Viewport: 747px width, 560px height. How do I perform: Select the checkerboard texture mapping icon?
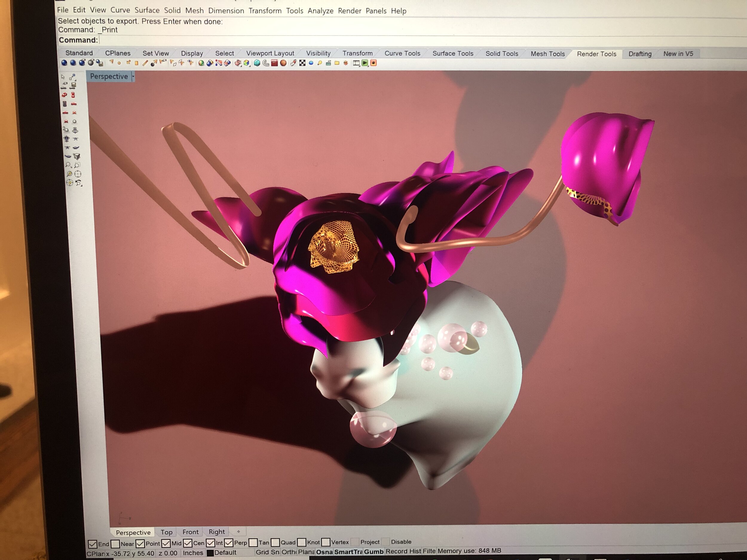[x=302, y=63]
